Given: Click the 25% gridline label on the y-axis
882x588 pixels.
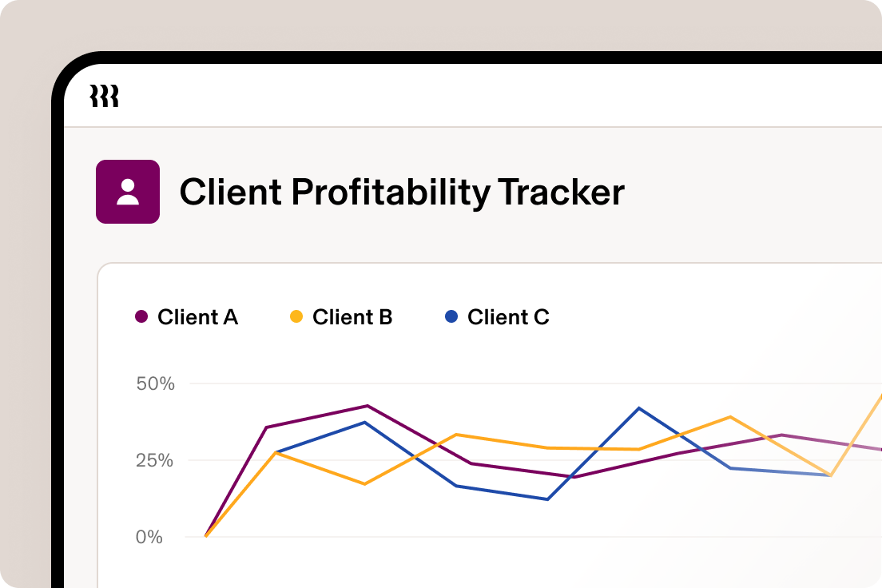Looking at the screenshot, I should click(153, 459).
